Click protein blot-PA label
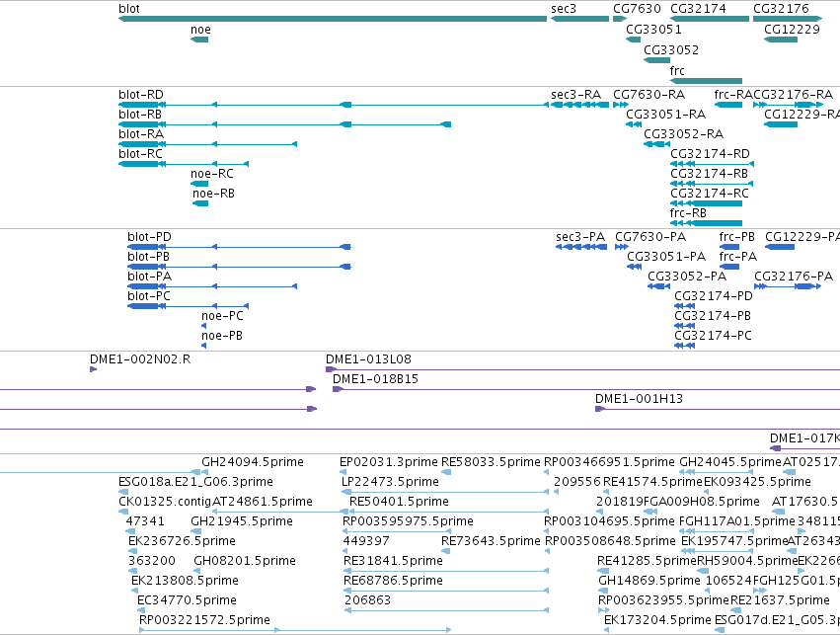This screenshot has height=635, width=840. click(x=149, y=277)
